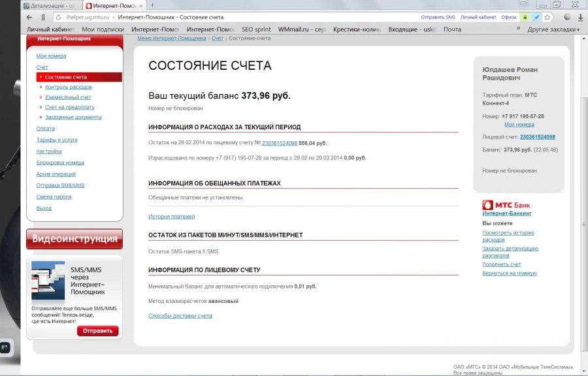
Task: Click Личный кабинет link in address bar
Action: pyautogui.click(x=478, y=17)
